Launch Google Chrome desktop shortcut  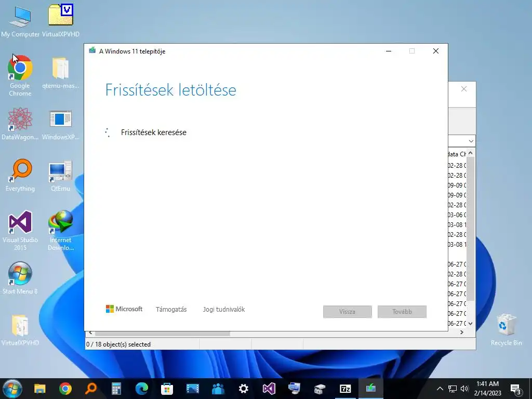coord(20,75)
